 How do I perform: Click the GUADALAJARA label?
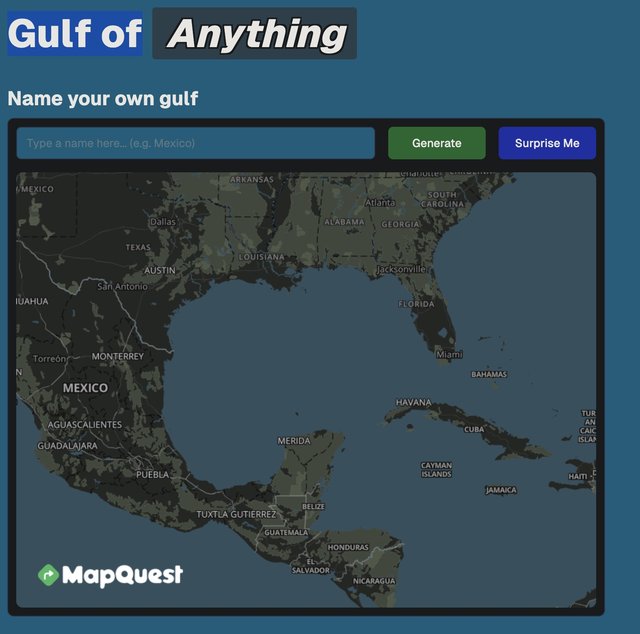(67, 445)
